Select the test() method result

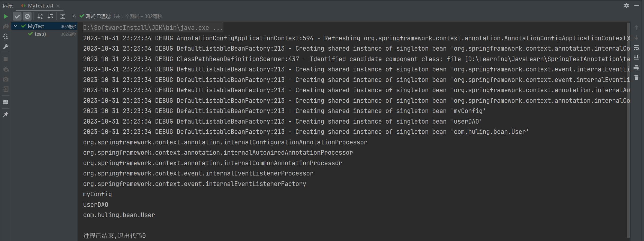coord(44,34)
